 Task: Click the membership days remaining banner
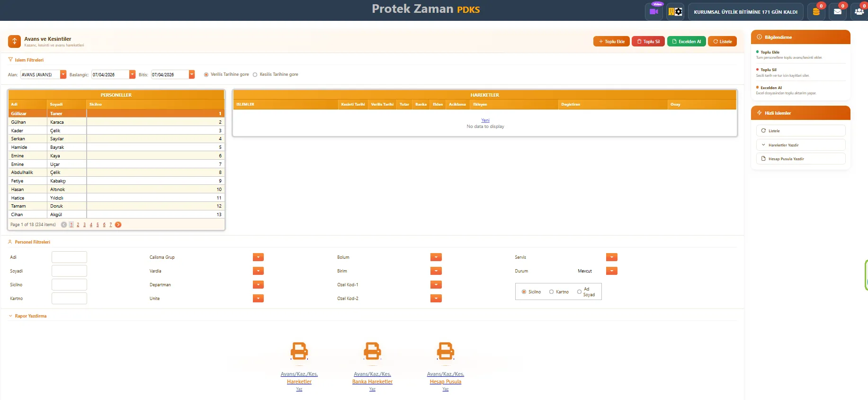[x=746, y=12]
